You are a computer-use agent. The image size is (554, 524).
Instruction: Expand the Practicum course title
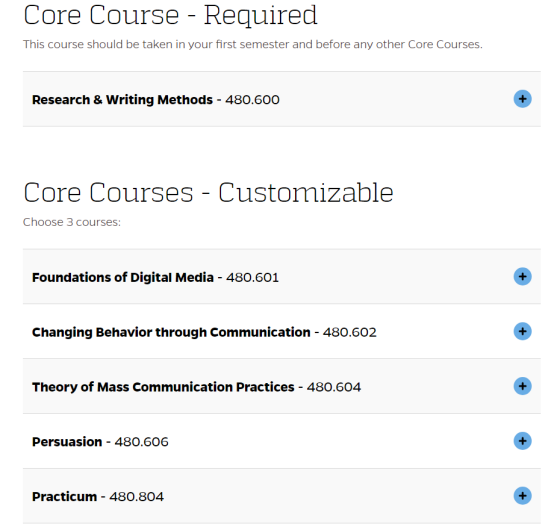[64, 496]
